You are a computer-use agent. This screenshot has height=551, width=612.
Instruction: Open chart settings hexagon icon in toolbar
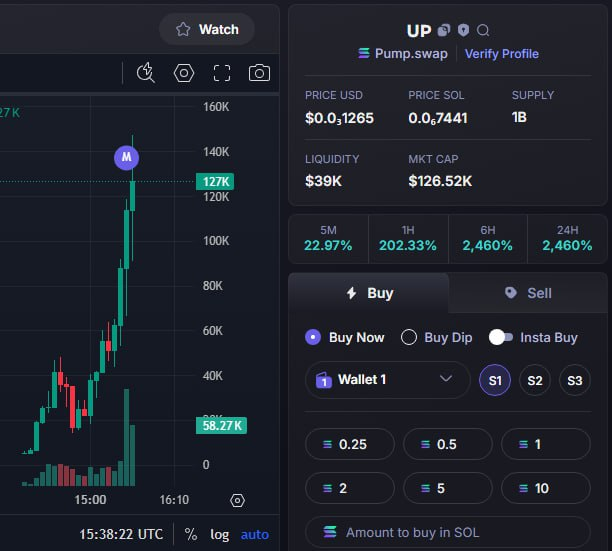pyautogui.click(x=184, y=73)
